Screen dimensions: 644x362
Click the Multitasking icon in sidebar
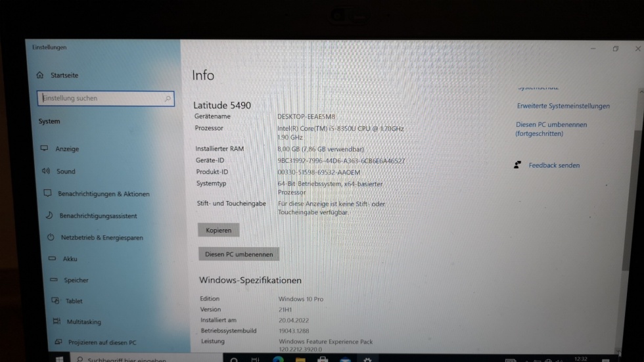point(57,321)
